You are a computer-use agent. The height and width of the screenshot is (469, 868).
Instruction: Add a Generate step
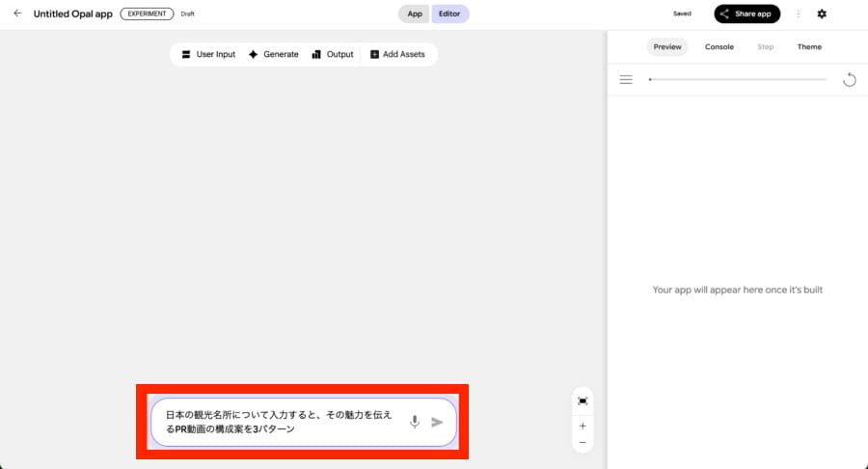tap(274, 55)
